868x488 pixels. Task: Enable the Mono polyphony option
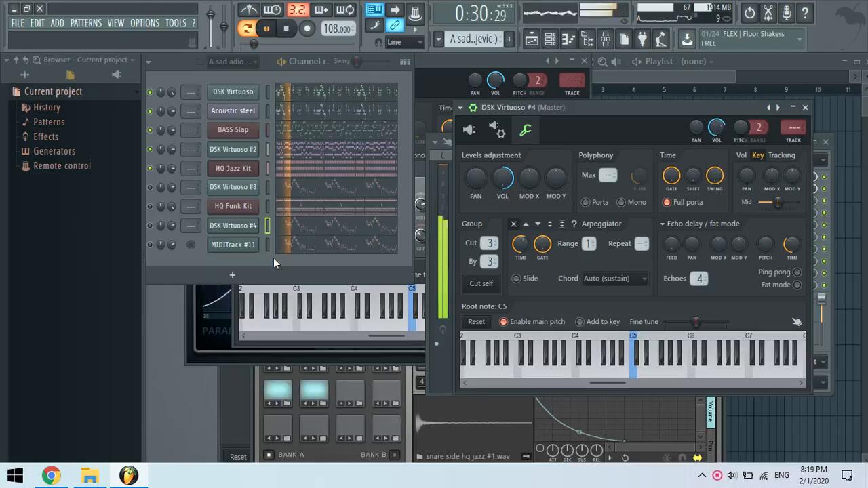tap(621, 202)
